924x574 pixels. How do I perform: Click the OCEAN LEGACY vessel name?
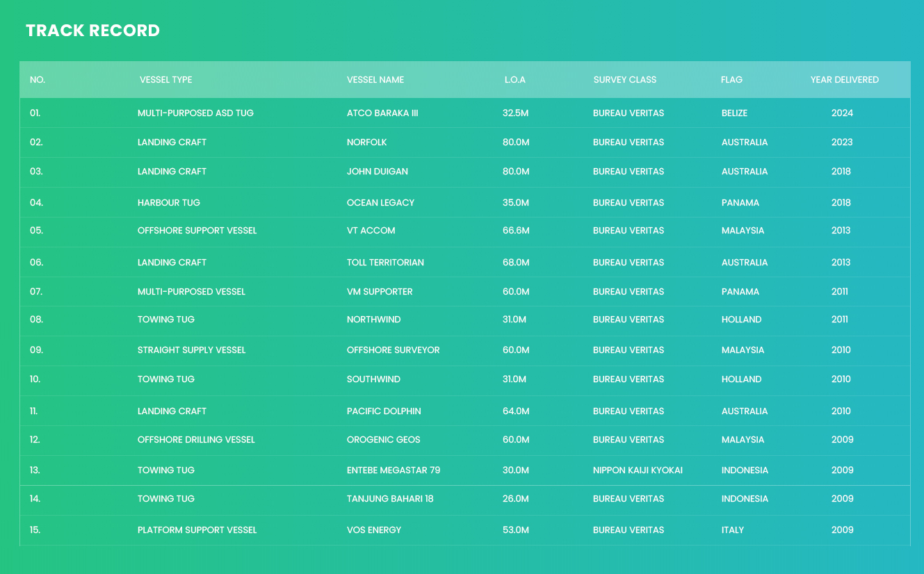pyautogui.click(x=380, y=203)
